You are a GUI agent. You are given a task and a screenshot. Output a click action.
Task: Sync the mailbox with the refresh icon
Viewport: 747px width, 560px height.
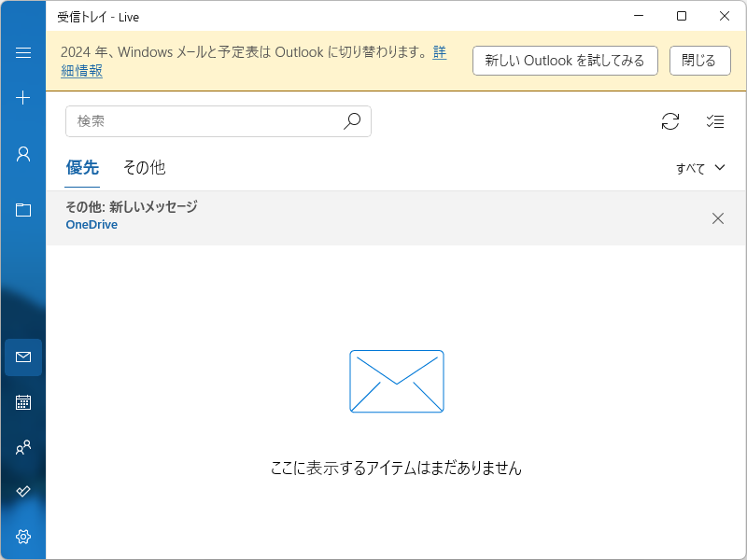click(669, 121)
